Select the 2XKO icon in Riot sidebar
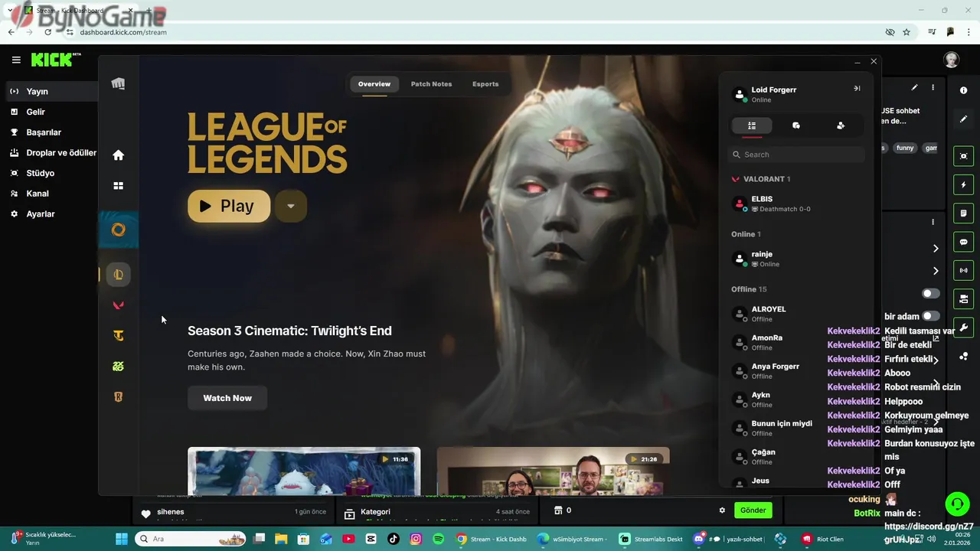This screenshot has width=980, height=551. click(x=118, y=367)
